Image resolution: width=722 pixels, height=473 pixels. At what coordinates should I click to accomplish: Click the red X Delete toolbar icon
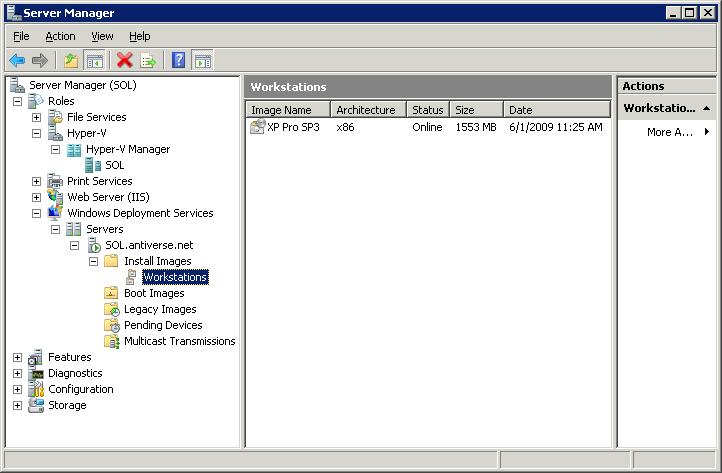coord(125,60)
